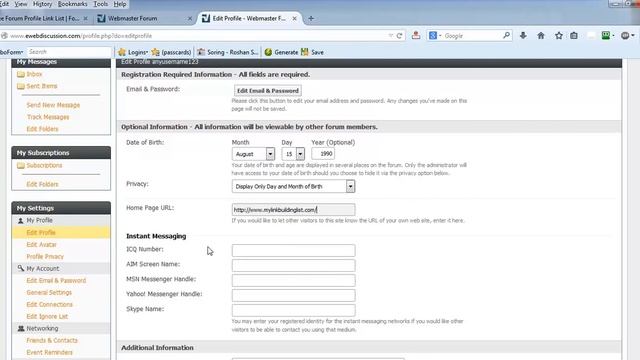Click RoboForm Save icon

click(x=304, y=52)
